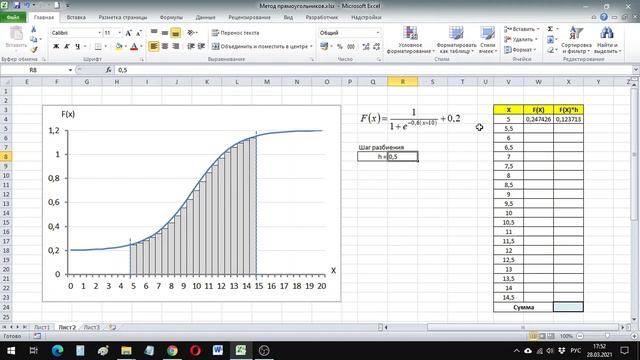Cut selection with the scissors icon

click(33, 29)
